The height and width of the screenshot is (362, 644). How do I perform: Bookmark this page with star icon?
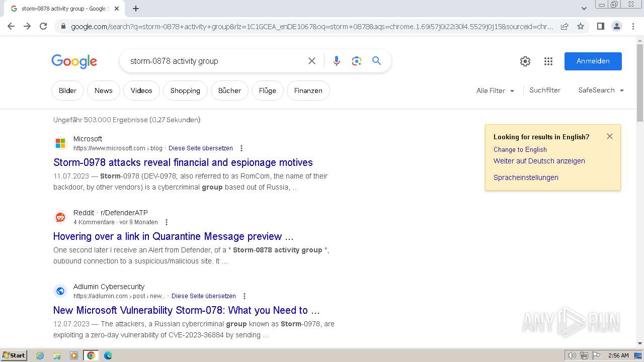point(581,26)
